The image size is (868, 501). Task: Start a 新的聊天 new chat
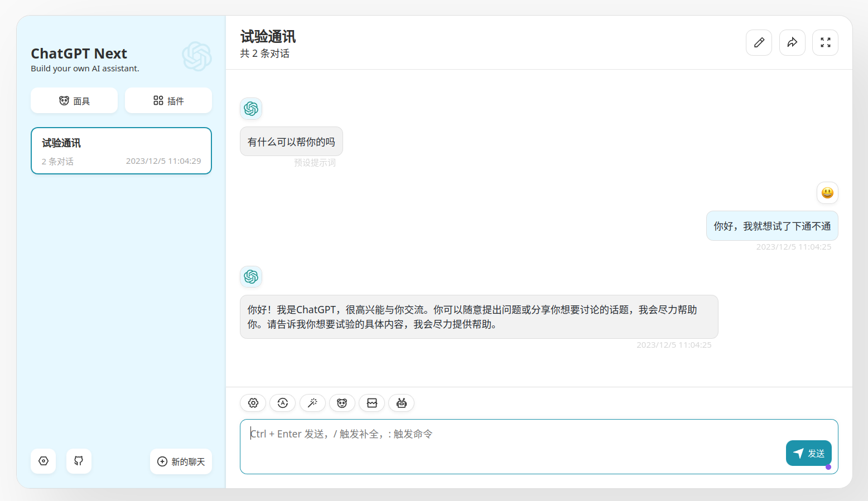(181, 461)
